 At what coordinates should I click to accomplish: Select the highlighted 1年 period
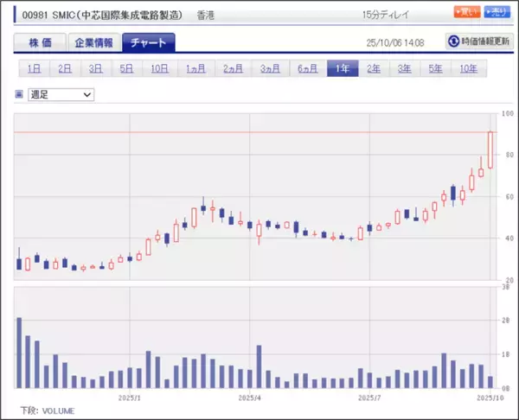coord(342,68)
